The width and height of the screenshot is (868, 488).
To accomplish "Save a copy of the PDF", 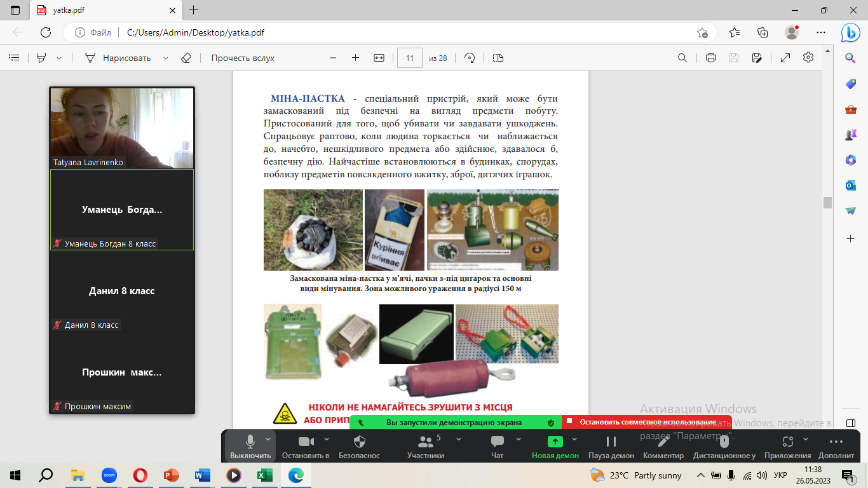I will click(x=757, y=58).
